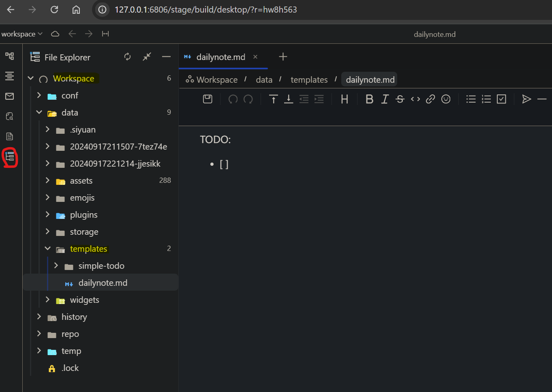Expand the simple-todo folder

(x=56, y=266)
